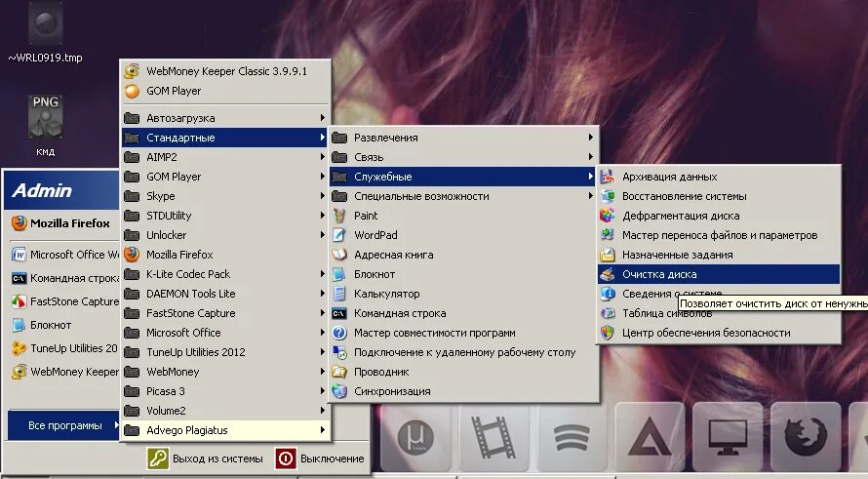Viewport: 868px width, 479px height.
Task: Open TuneUp Utilities icon in the recent list
Action: tap(19, 348)
